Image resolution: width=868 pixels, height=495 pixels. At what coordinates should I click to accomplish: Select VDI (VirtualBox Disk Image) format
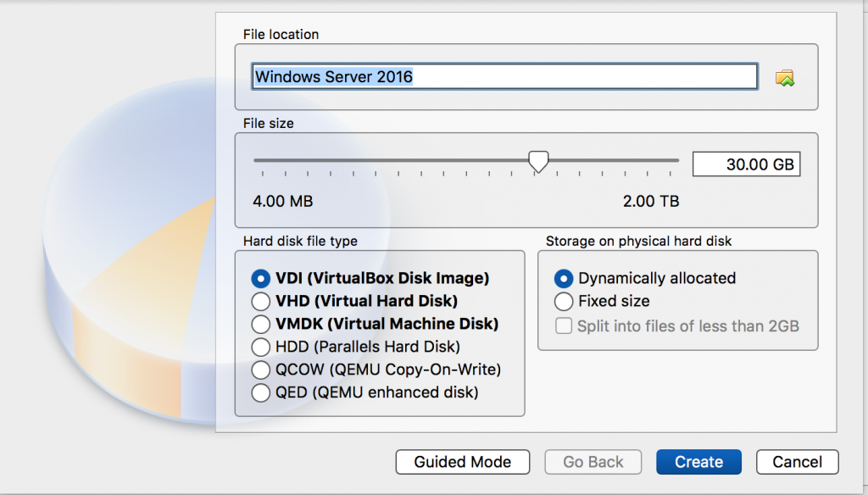pyautogui.click(x=261, y=278)
